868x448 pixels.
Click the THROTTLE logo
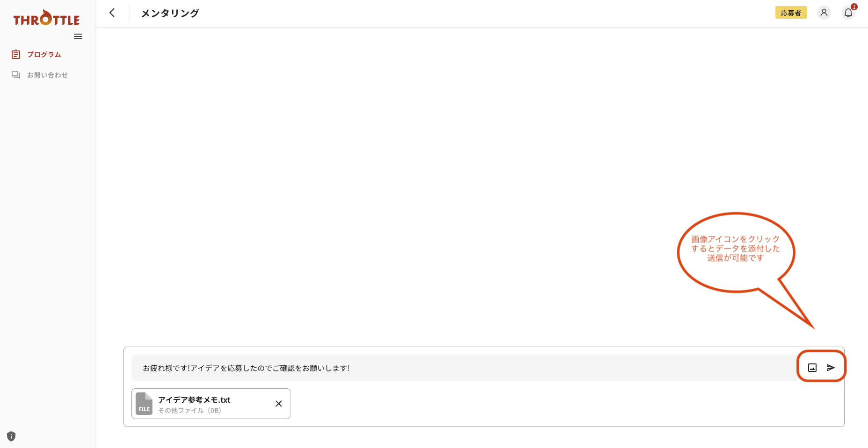47,18
